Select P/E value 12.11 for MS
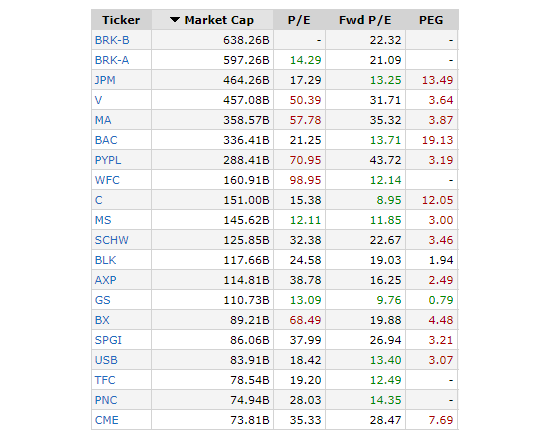The width and height of the screenshot is (552, 436). tap(306, 220)
